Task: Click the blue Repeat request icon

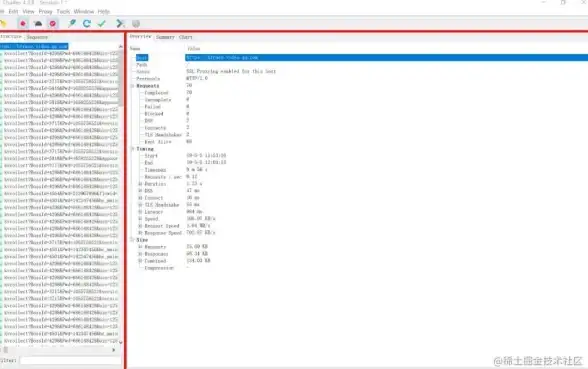Action: 87,24
